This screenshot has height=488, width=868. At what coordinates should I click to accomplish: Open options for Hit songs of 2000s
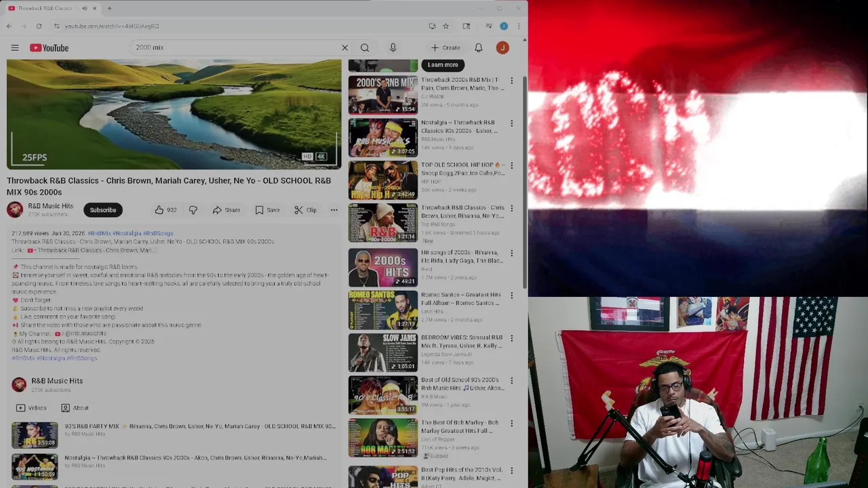point(512,253)
